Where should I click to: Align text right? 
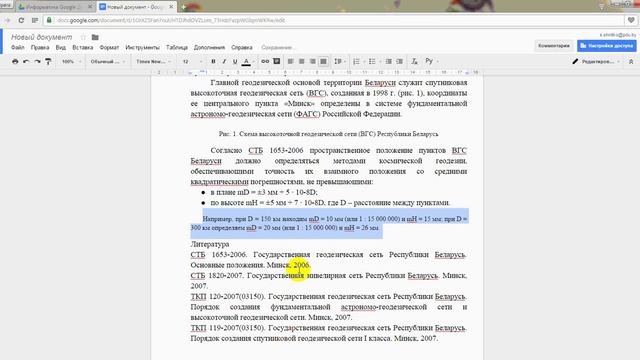coord(313,62)
